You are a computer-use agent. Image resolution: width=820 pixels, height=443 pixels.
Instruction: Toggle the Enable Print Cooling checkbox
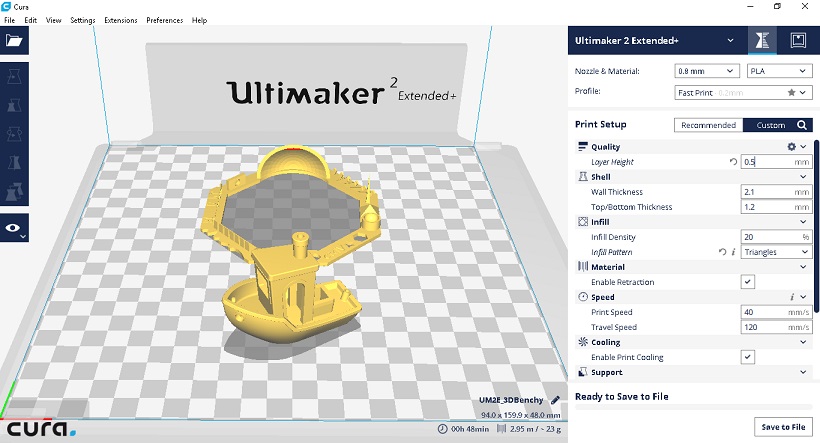pyautogui.click(x=747, y=357)
